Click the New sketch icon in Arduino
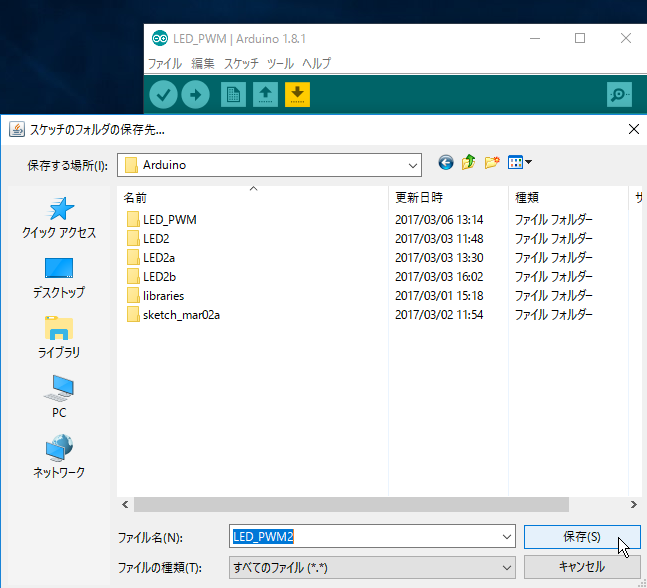The height and width of the screenshot is (588, 647). coord(233,94)
